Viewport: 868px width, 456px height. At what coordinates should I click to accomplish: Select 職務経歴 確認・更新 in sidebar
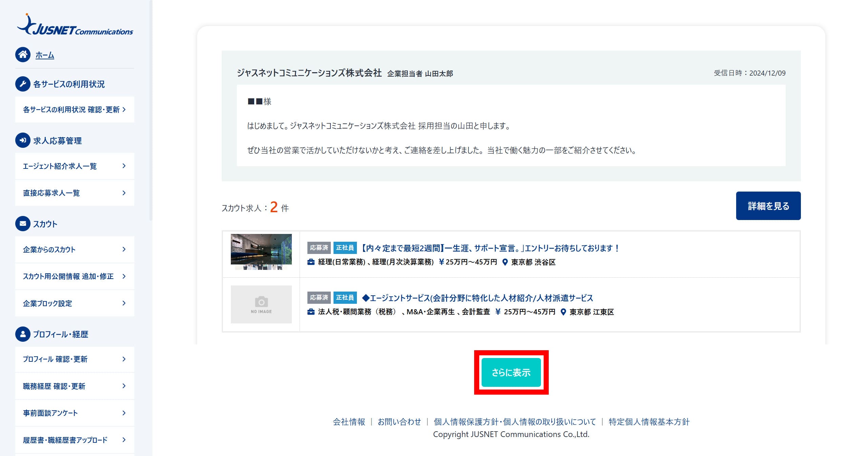pyautogui.click(x=75, y=386)
